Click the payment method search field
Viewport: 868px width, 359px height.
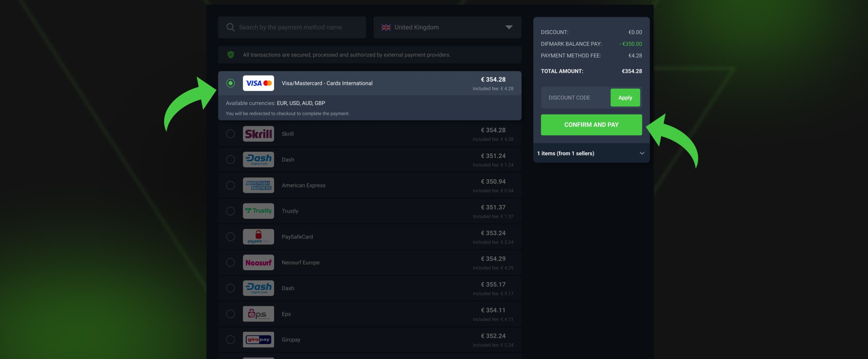click(x=292, y=27)
